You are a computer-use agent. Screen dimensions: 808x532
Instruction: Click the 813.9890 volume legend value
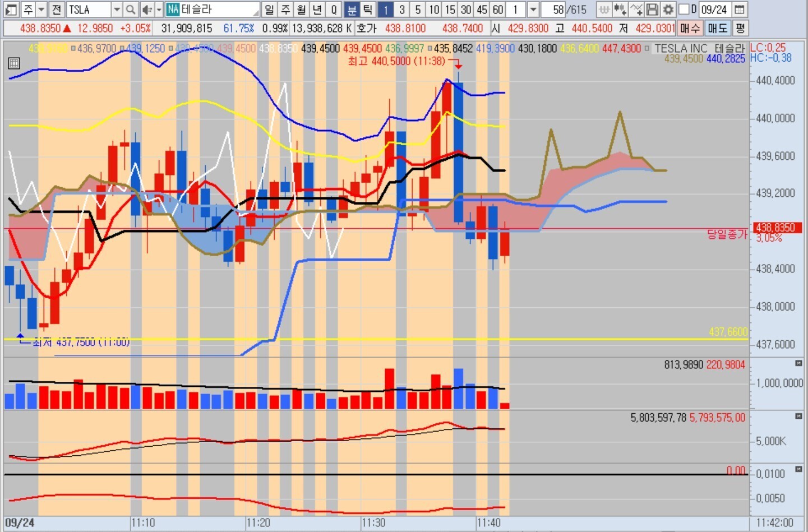pyautogui.click(x=684, y=365)
